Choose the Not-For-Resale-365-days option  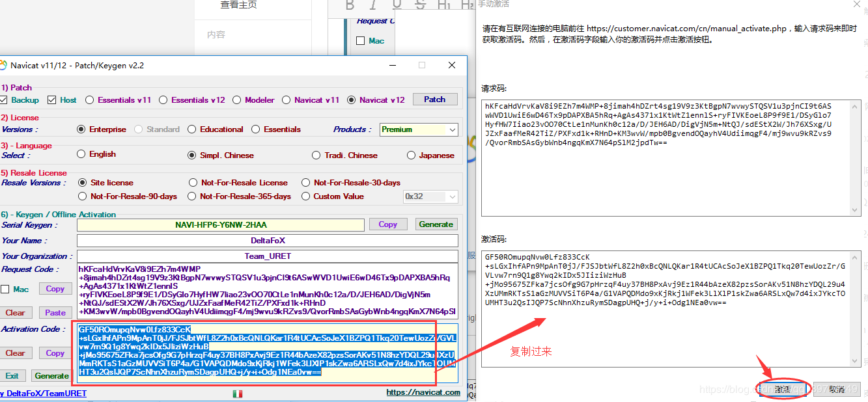pos(191,196)
